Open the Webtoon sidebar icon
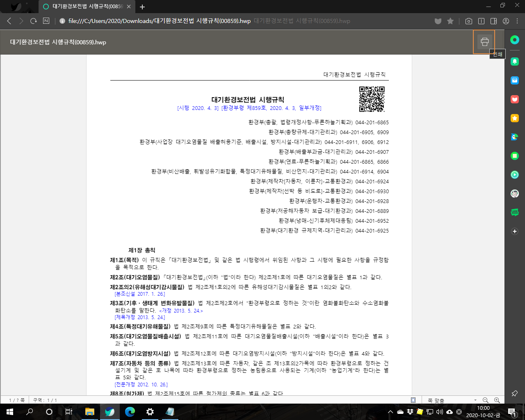Image resolution: width=525 pixels, height=420 pixels. pos(515,212)
